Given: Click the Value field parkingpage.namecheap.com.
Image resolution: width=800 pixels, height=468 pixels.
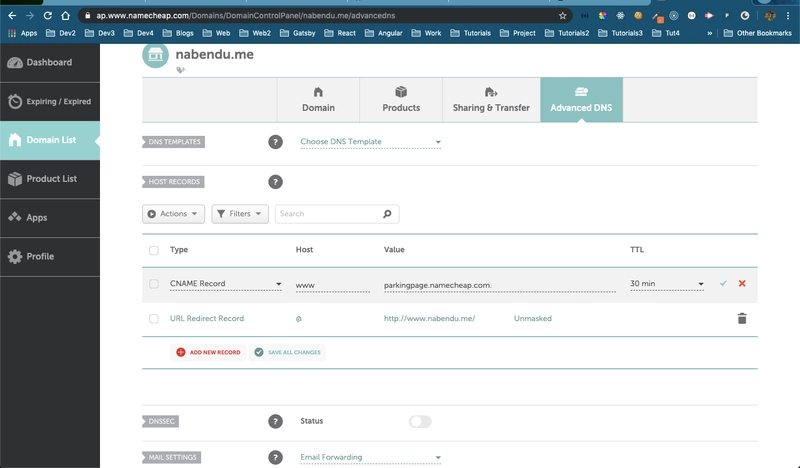Looking at the screenshot, I should point(499,285).
